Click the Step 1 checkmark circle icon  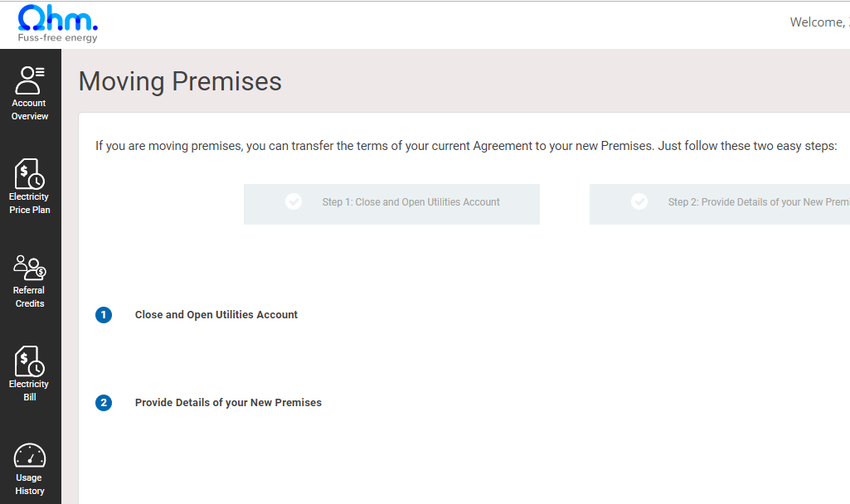(294, 201)
